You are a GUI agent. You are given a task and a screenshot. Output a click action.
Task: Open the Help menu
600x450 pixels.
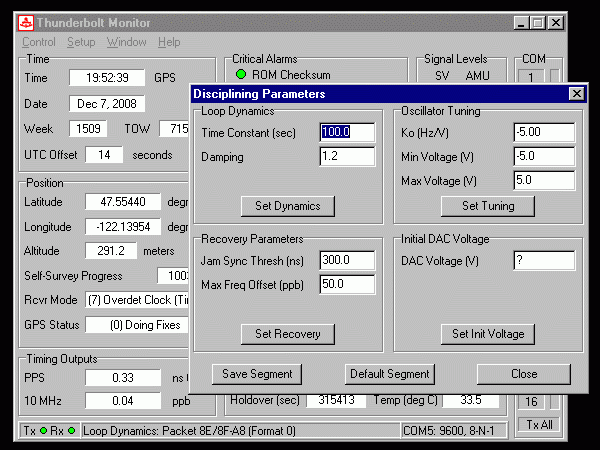pyautogui.click(x=169, y=42)
